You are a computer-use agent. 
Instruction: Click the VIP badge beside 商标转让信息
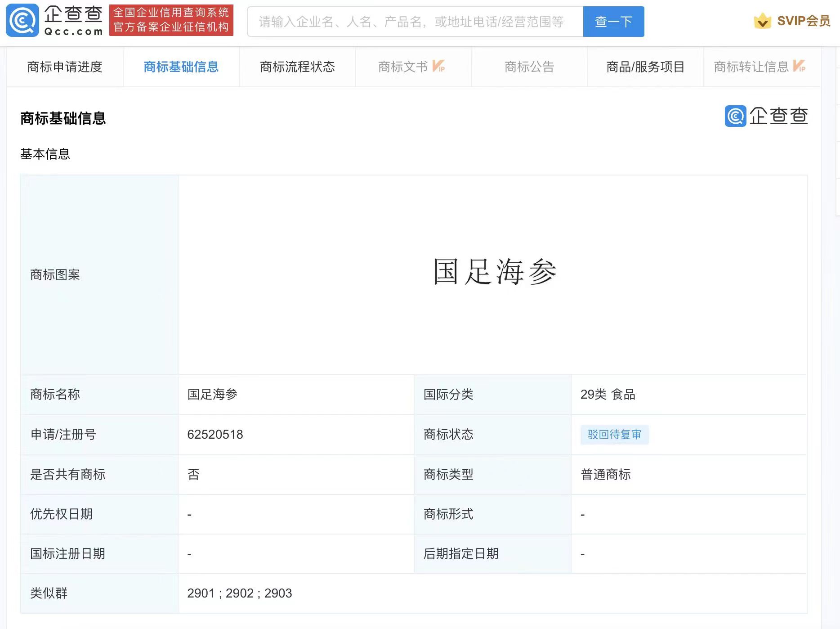[x=799, y=66]
